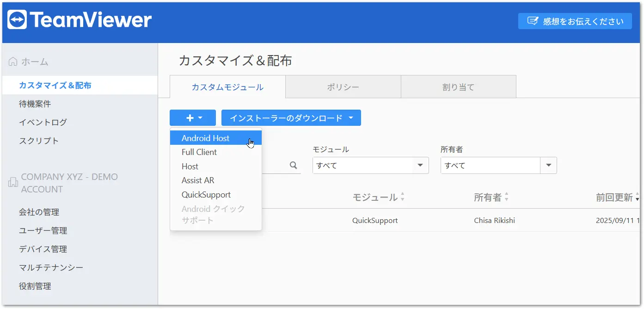This screenshot has width=644, height=309.
Task: Open インストーラーのダウンロード dropdown
Action: 291,118
